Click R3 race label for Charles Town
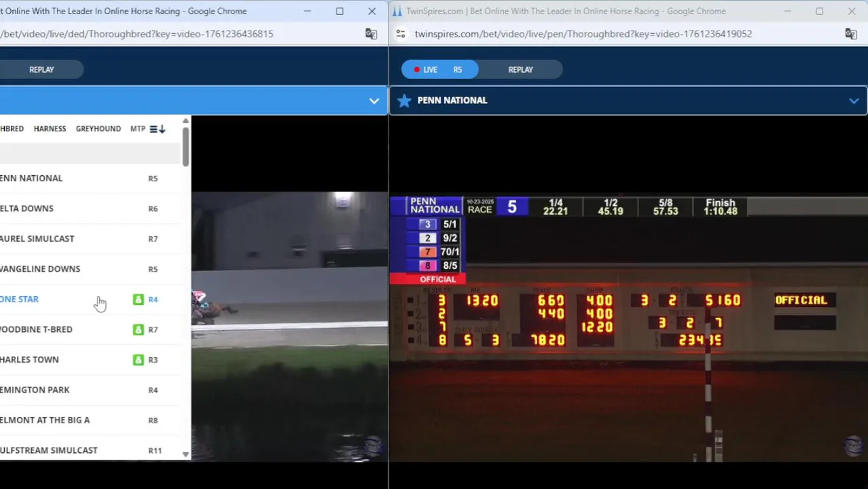Image resolution: width=868 pixels, height=489 pixels. click(x=153, y=360)
